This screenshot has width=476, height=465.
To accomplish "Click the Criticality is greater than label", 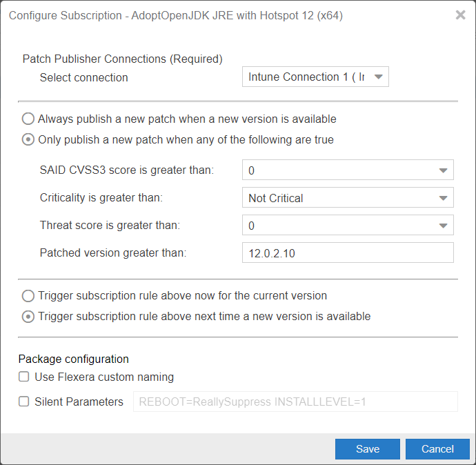I will 101,197.
